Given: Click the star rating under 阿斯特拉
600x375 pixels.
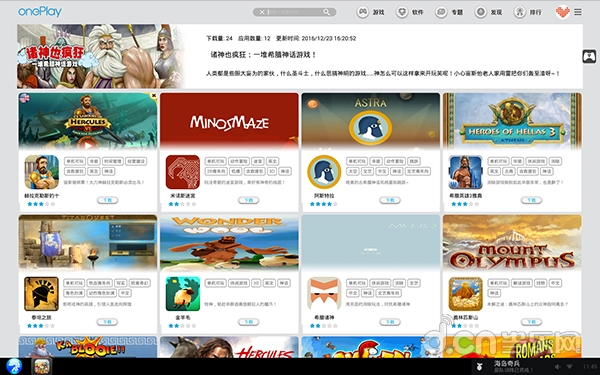Looking at the screenshot, I should pos(324,204).
